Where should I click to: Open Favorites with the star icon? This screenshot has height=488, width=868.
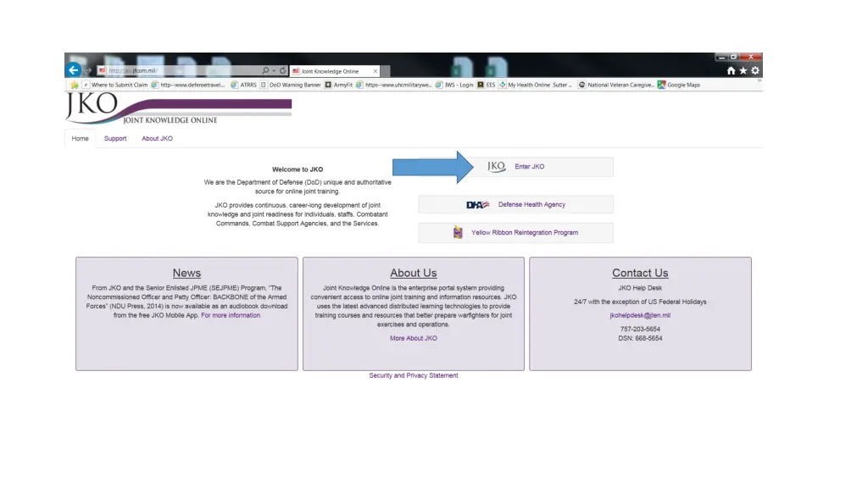(x=743, y=71)
